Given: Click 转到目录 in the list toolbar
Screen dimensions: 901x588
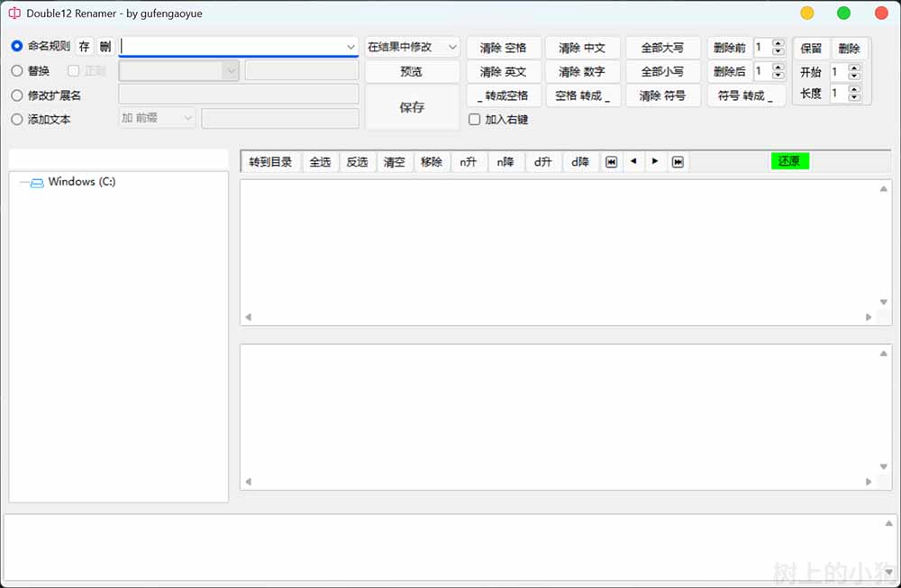Looking at the screenshot, I should pos(270,162).
